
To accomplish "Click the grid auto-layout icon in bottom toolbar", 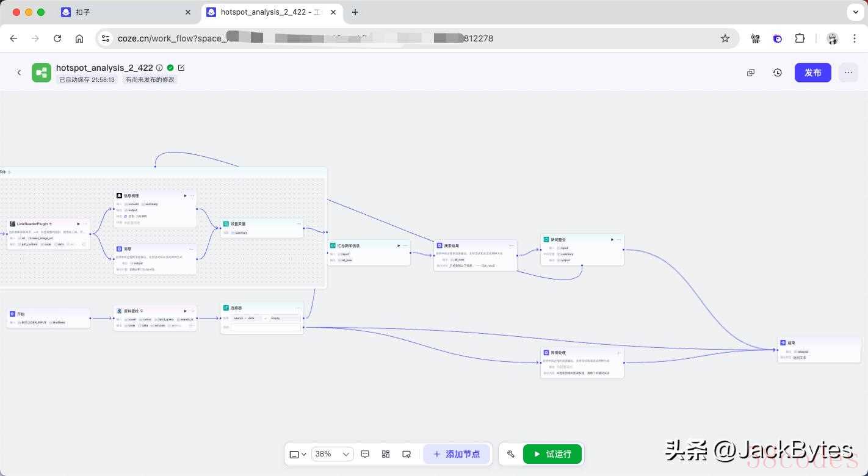I will tap(386, 454).
